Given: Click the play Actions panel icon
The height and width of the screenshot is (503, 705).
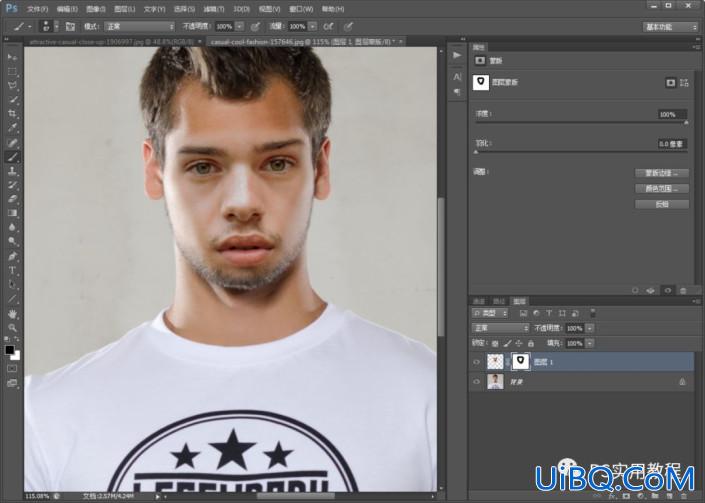Looking at the screenshot, I should pyautogui.click(x=457, y=55).
